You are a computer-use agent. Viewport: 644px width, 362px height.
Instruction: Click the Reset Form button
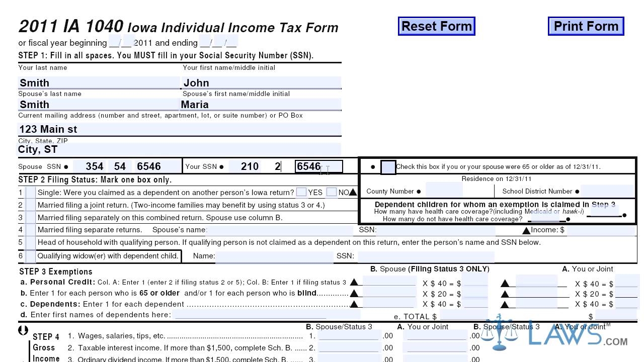pos(436,26)
